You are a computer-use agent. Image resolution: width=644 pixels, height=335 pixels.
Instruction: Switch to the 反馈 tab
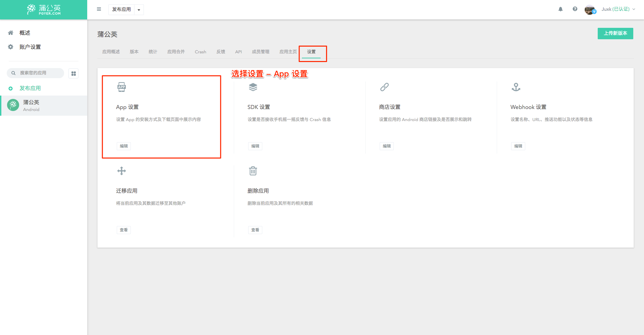(x=221, y=52)
